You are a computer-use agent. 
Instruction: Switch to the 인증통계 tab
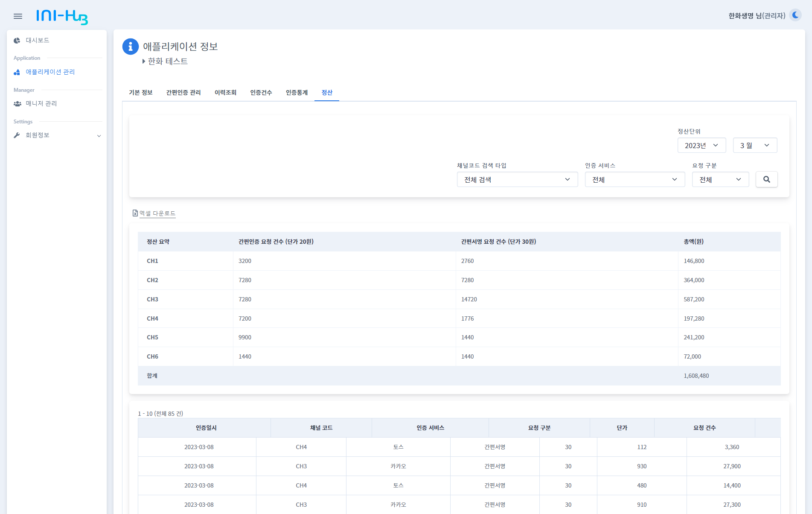point(297,92)
